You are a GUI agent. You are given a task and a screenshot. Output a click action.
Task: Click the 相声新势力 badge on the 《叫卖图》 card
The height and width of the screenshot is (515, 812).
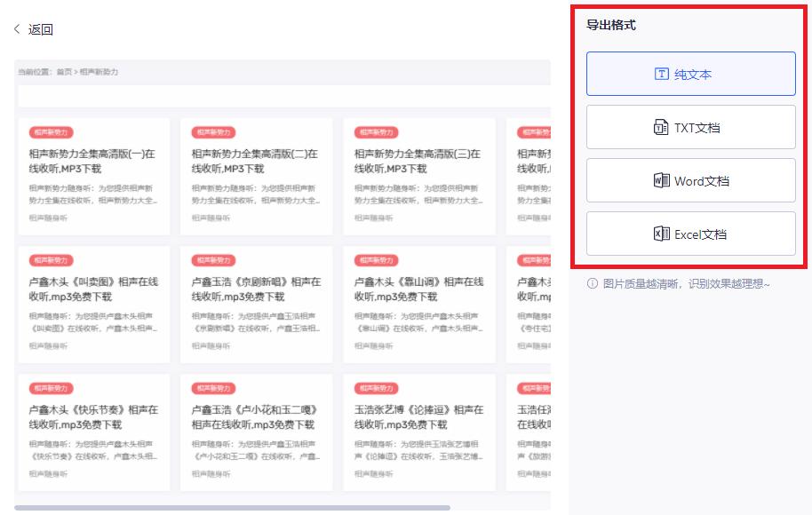[x=52, y=261]
